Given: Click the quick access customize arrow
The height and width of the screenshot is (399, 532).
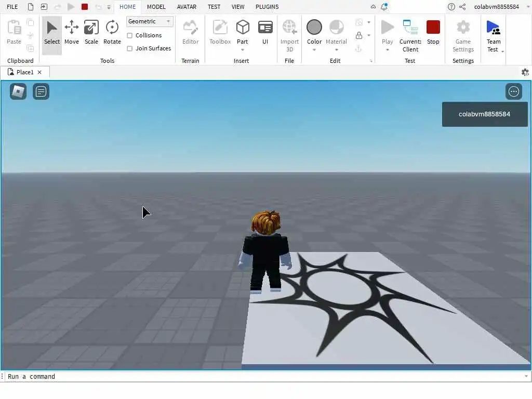Looking at the screenshot, I should pos(109,7).
